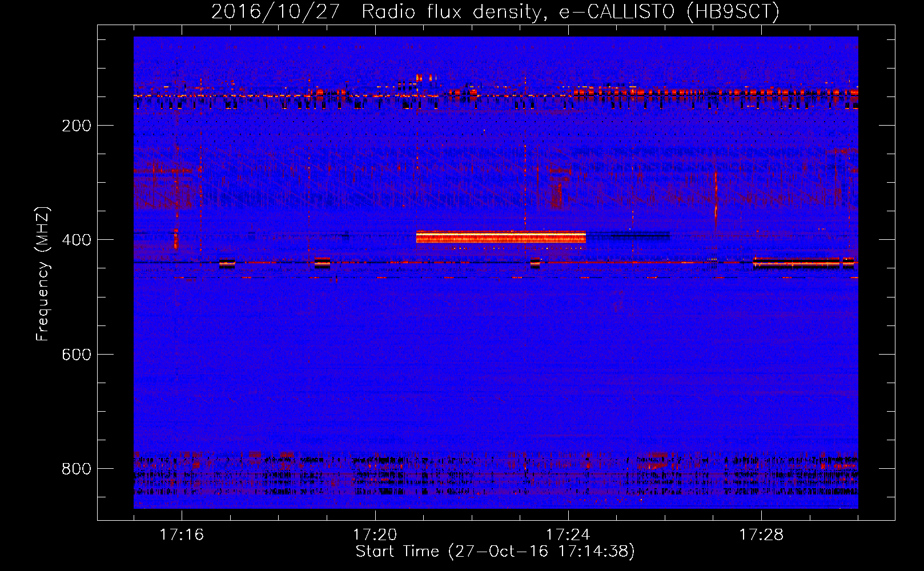Click the 200 frequency tick label
The width and height of the screenshot is (924, 571).
[77, 126]
